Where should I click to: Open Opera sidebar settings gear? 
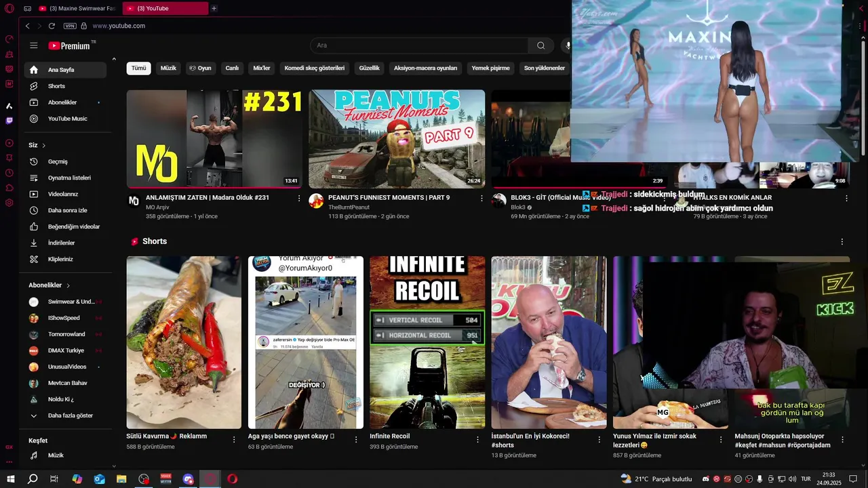click(9, 203)
